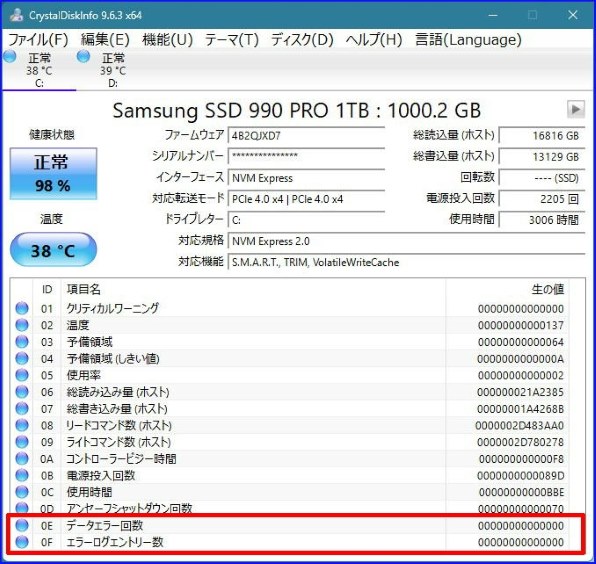Image resolution: width=596 pixels, height=564 pixels.
Task: Select the 予備領域 (しきい値) row
Action: (290, 358)
